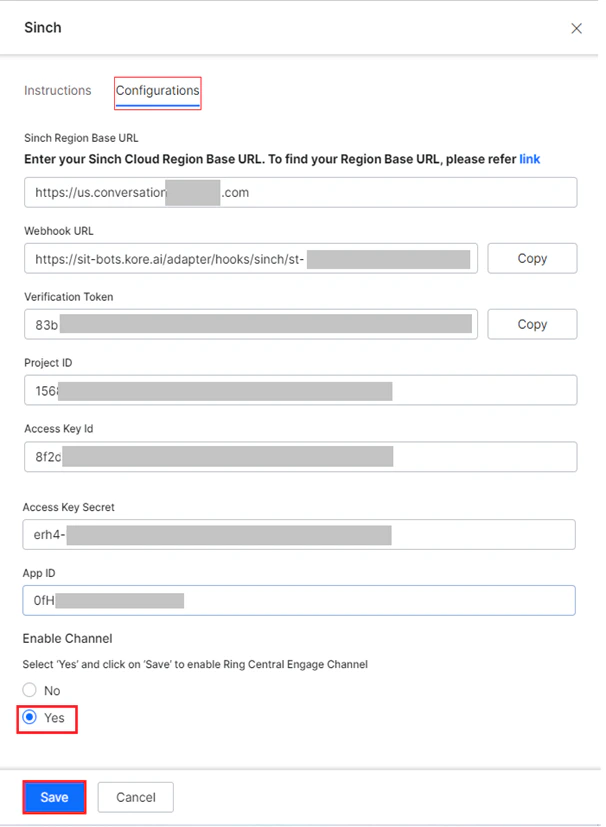The height and width of the screenshot is (827, 606).
Task: Click the Webhook URL field
Action: (x=251, y=258)
